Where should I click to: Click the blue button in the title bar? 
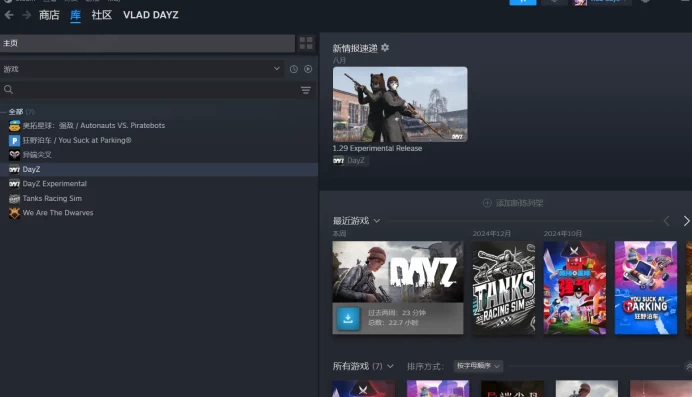(523, 2)
